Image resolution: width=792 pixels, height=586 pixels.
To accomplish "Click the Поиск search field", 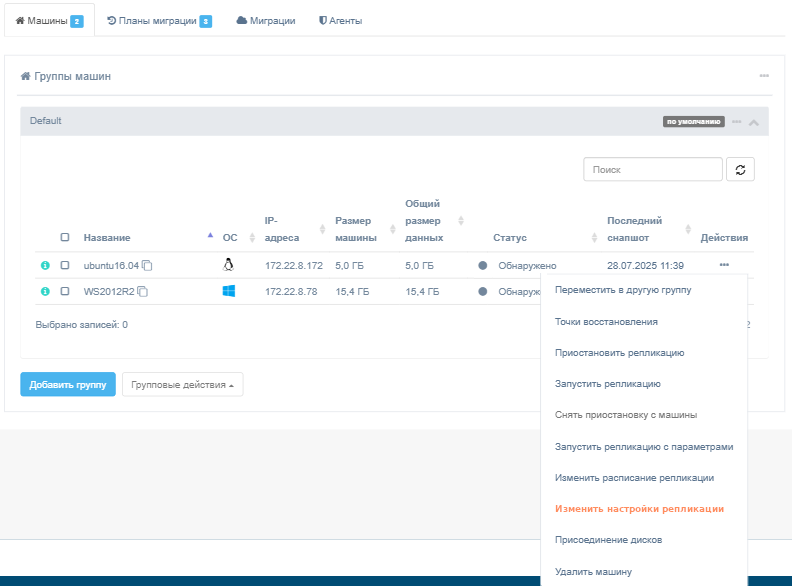I will 652,170.
